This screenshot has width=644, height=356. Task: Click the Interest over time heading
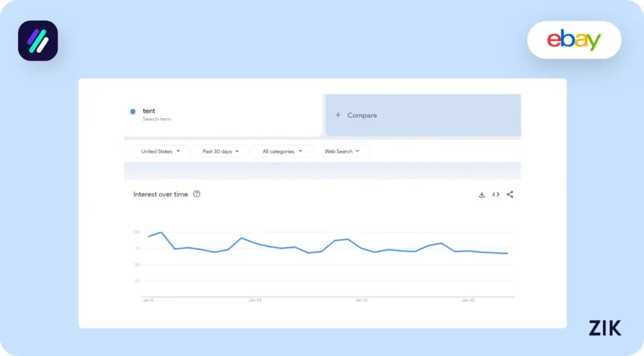(x=160, y=194)
